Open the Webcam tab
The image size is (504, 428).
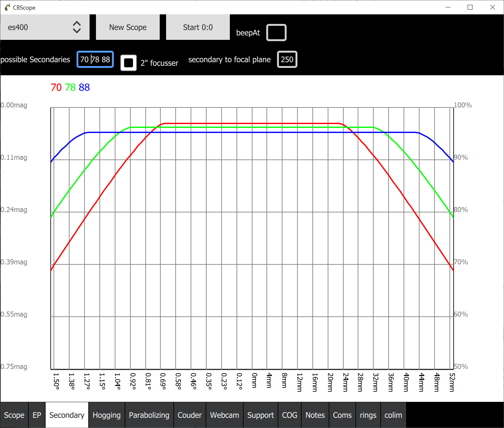click(x=225, y=415)
